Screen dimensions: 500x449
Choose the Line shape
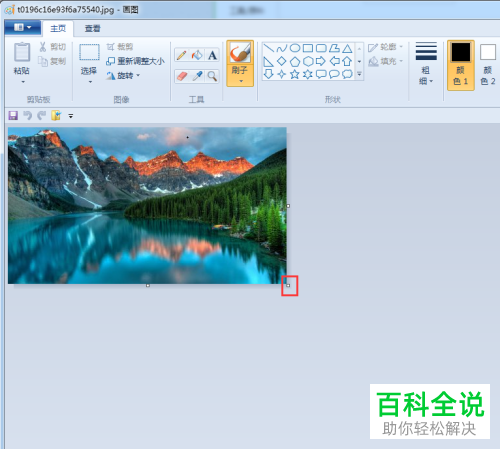coord(269,48)
